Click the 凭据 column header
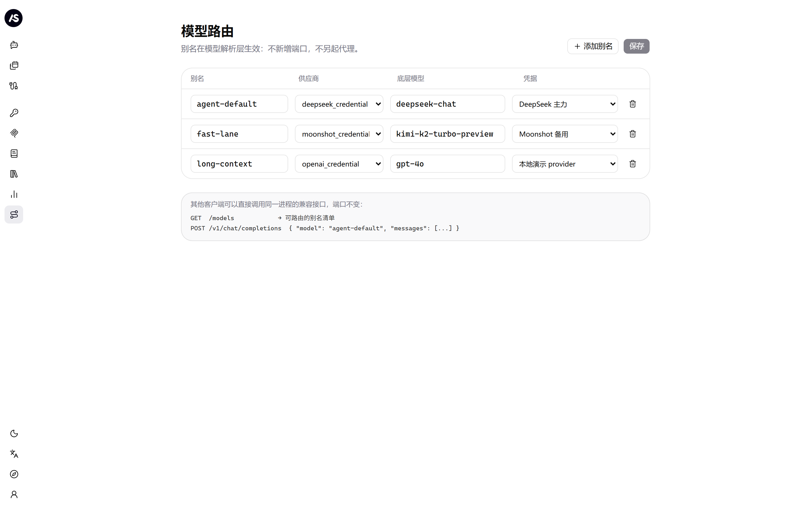The width and height of the screenshot is (812, 508). tap(530, 78)
